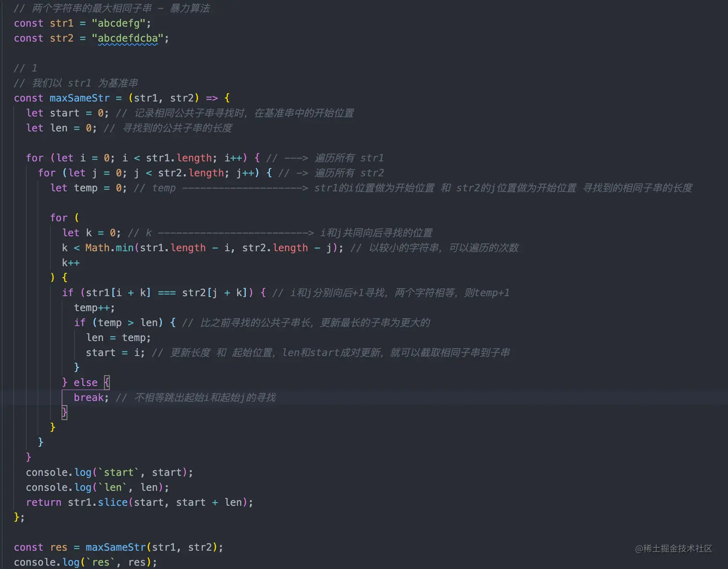Click the comment "遍历所有 str2"
The height and width of the screenshot is (569, 728).
[350, 173]
